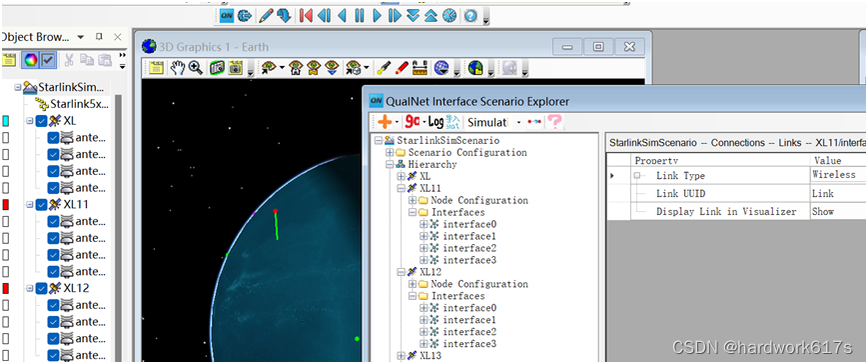This screenshot has width=868, height=364.
Task: Collapse the Hierarchy node in explorer
Action: tap(390, 165)
